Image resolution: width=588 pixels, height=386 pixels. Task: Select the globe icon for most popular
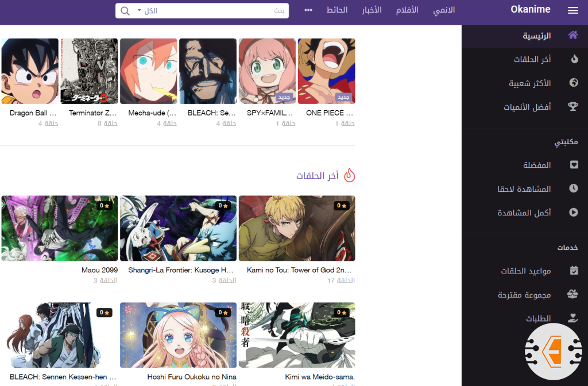[x=574, y=83]
